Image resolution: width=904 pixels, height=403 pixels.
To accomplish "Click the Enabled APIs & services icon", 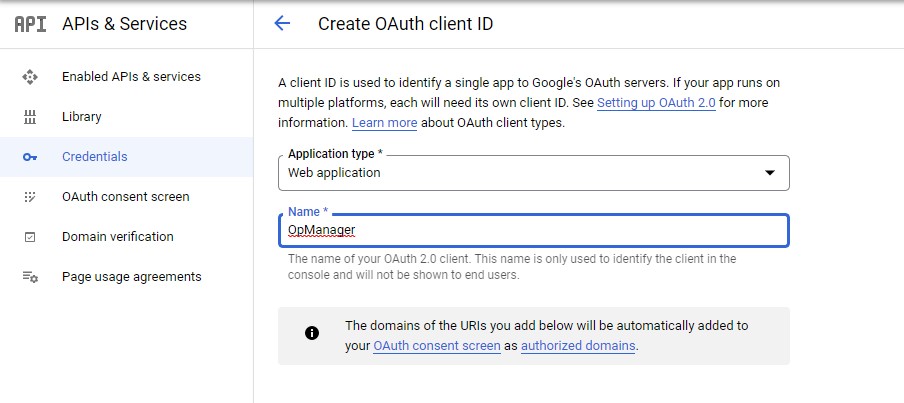I will (x=30, y=77).
